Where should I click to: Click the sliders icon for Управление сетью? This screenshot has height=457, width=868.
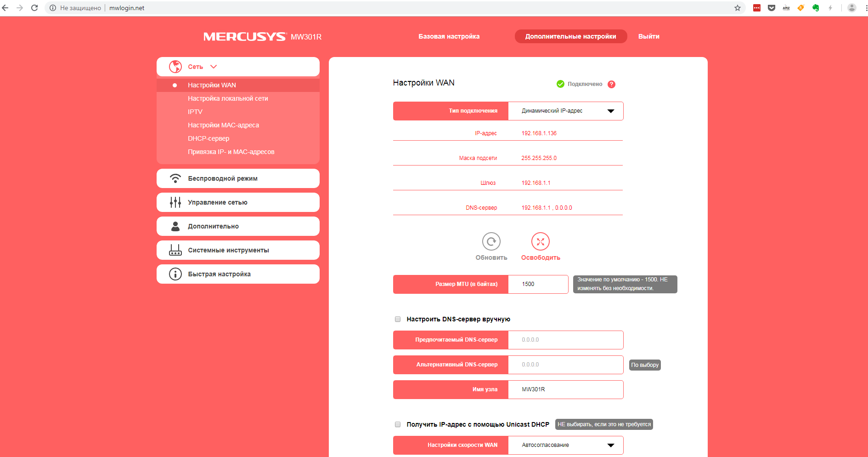pos(175,202)
